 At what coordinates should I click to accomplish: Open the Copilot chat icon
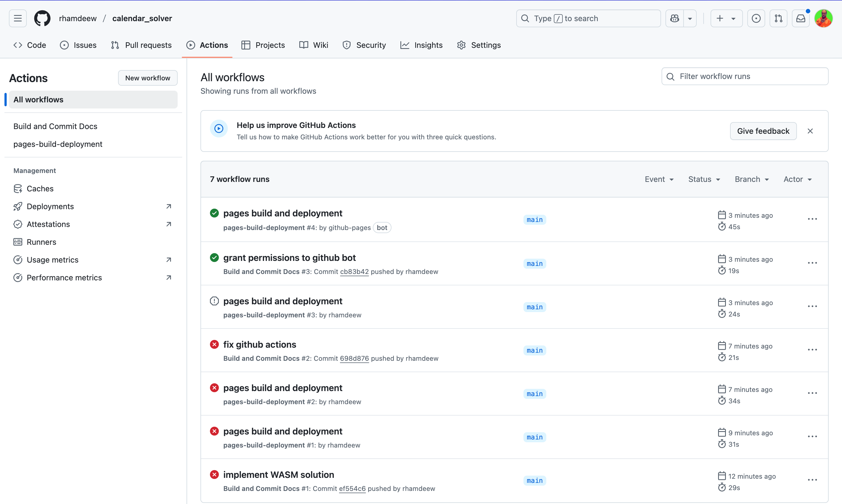675,18
